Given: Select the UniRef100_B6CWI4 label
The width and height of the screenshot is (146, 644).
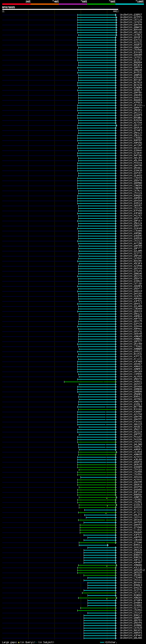Looking at the screenshot, I should pos(131,65).
